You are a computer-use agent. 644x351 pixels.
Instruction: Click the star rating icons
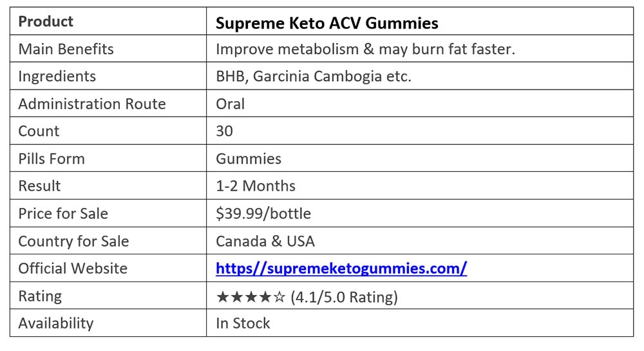click(251, 297)
